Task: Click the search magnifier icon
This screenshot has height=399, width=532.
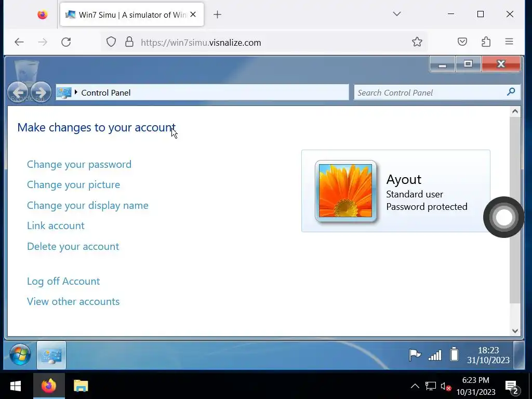Action: pos(511,92)
